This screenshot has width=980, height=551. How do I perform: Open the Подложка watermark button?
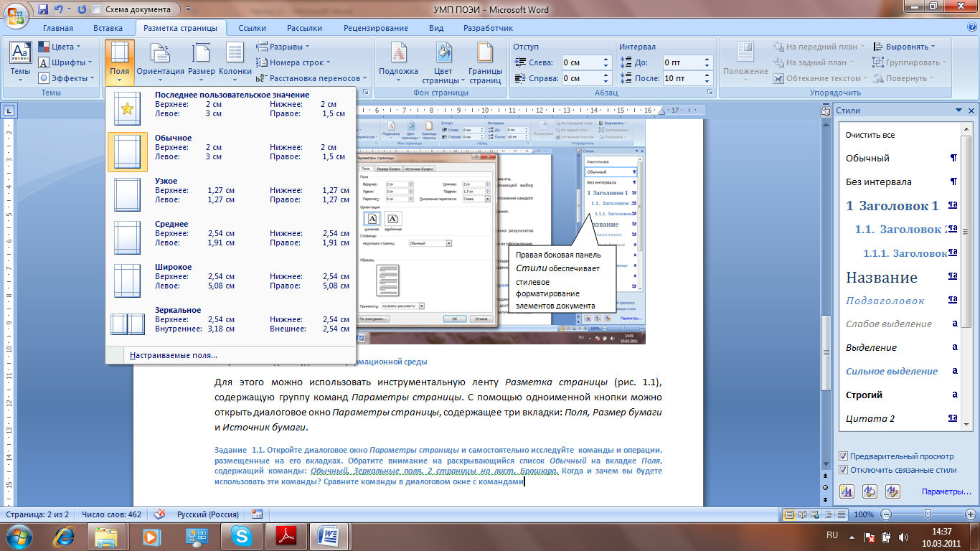(398, 61)
